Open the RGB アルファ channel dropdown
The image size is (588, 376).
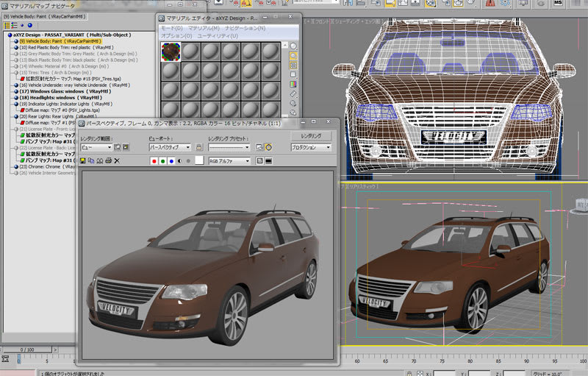click(x=229, y=161)
